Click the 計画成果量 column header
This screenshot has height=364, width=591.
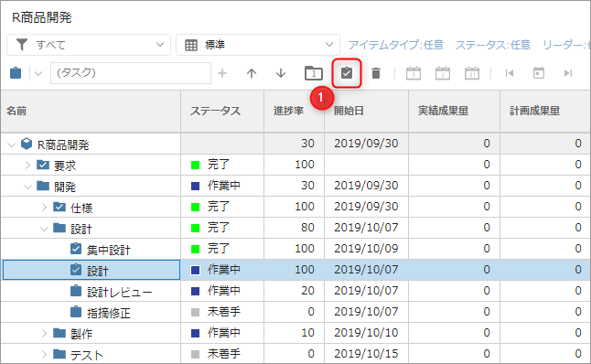click(x=545, y=112)
